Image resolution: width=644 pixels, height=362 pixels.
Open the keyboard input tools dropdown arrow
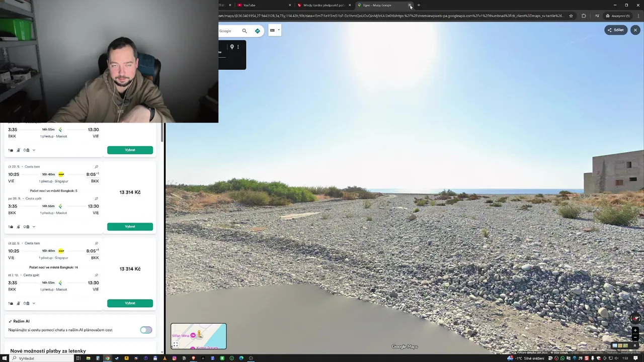point(279,30)
